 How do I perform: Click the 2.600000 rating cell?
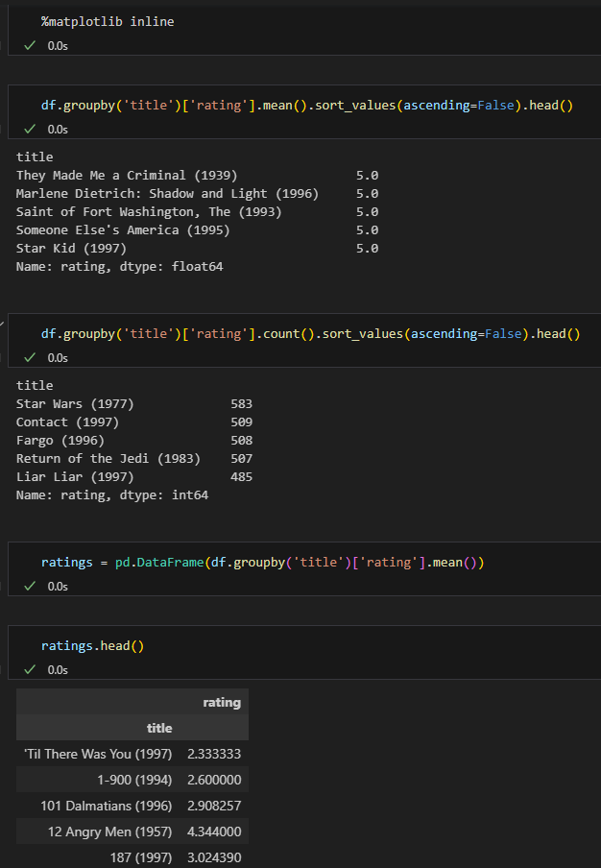tap(214, 780)
